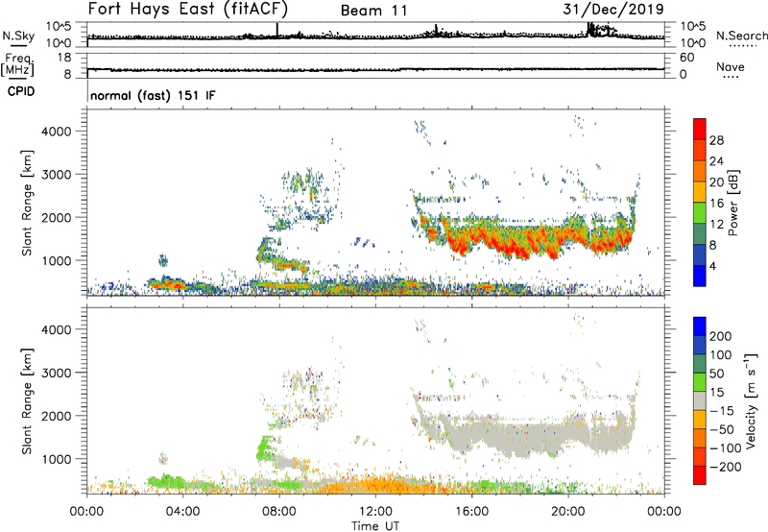Click the tall noise spike near 08:00
The width and height of the screenshot is (768, 532).
point(277,30)
